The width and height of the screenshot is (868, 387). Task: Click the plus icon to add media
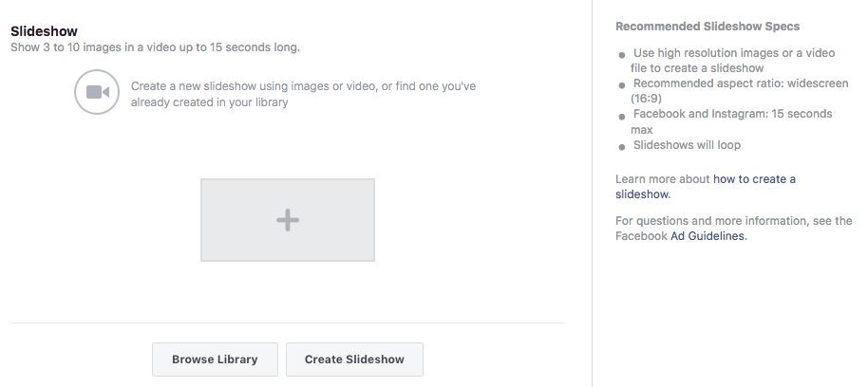coord(287,220)
